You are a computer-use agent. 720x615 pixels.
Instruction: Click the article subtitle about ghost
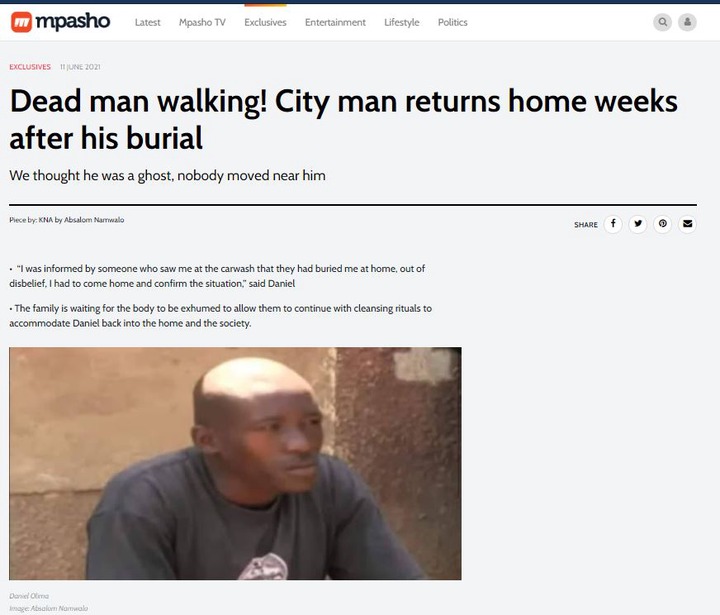tap(167, 175)
